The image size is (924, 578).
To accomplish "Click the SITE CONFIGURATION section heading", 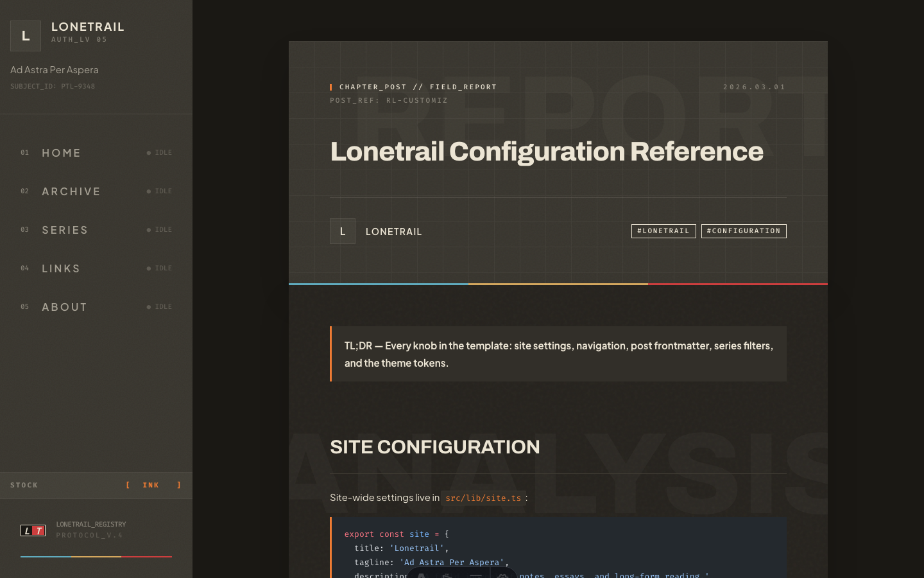I will coord(435,447).
